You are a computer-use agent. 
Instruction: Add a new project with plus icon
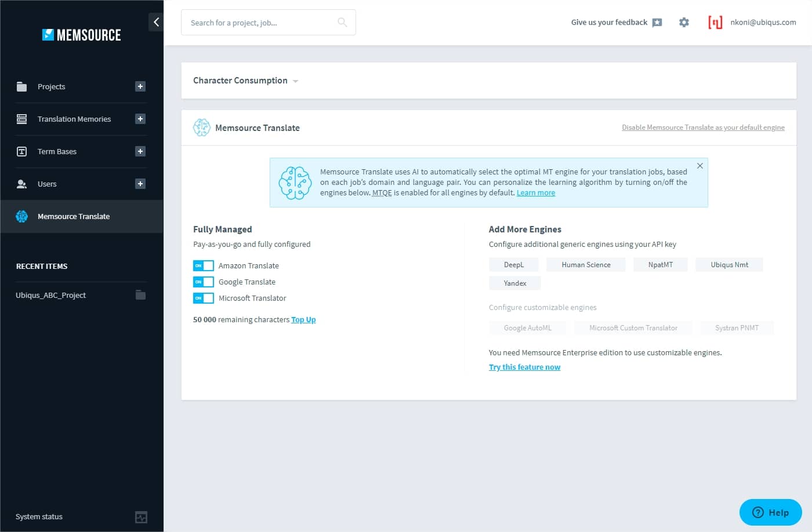point(140,86)
